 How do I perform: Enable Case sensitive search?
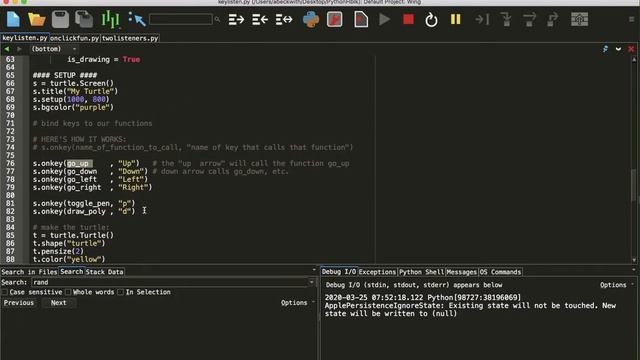(x=4, y=292)
